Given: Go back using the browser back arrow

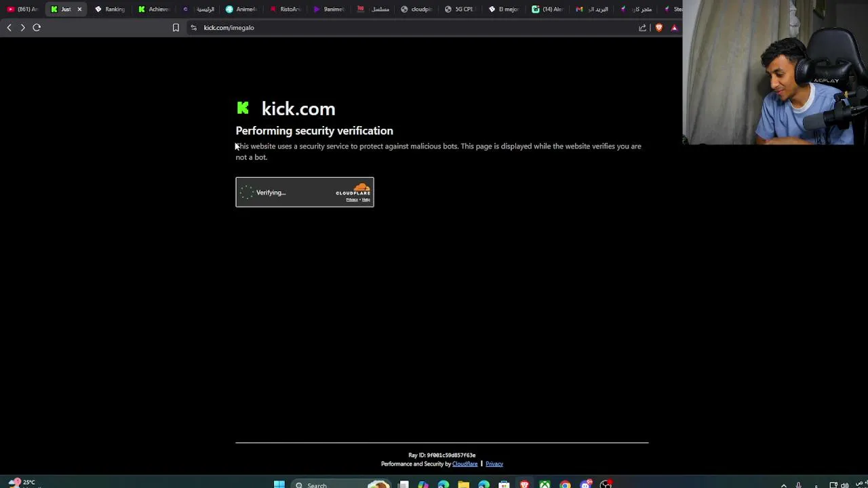Looking at the screenshot, I should click(9, 28).
